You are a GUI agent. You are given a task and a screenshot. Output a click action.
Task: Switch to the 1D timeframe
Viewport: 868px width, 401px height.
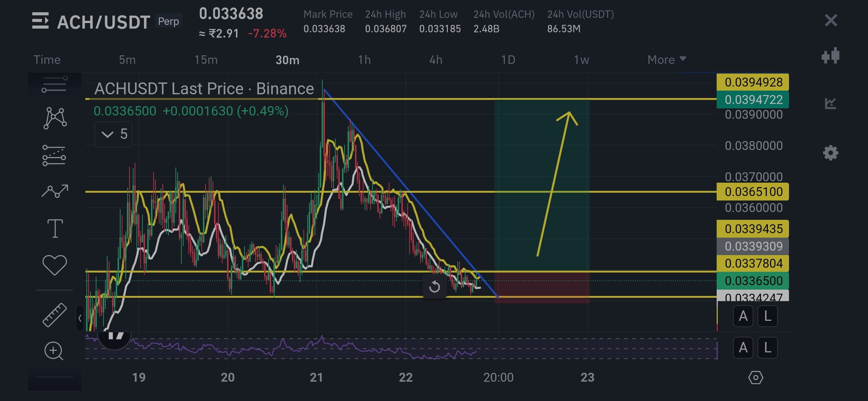(x=508, y=60)
